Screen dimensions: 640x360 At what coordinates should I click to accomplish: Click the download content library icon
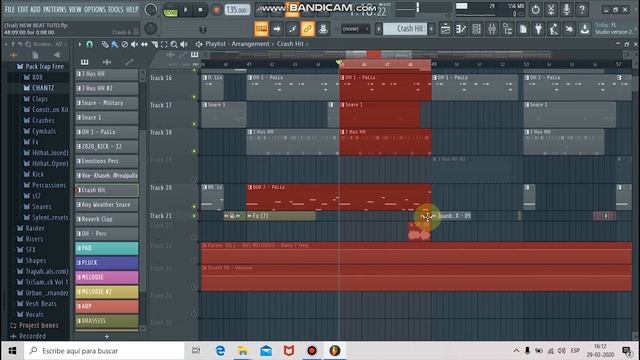click(x=585, y=29)
